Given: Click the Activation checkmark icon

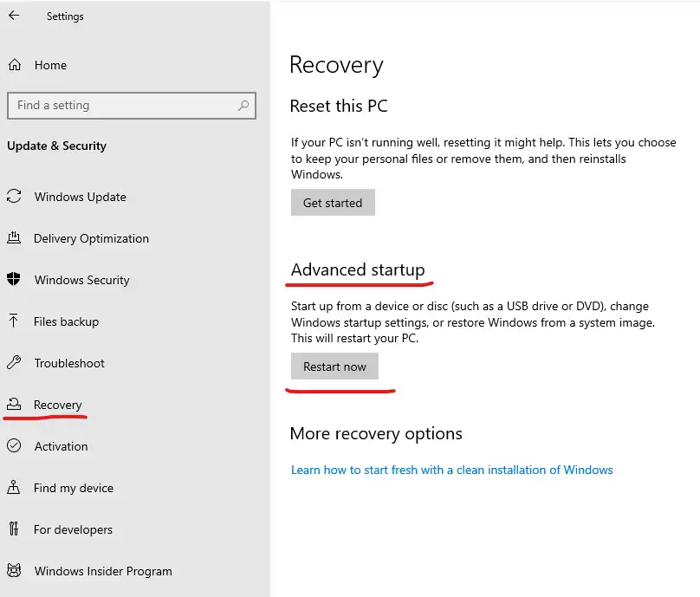Looking at the screenshot, I should (14, 445).
